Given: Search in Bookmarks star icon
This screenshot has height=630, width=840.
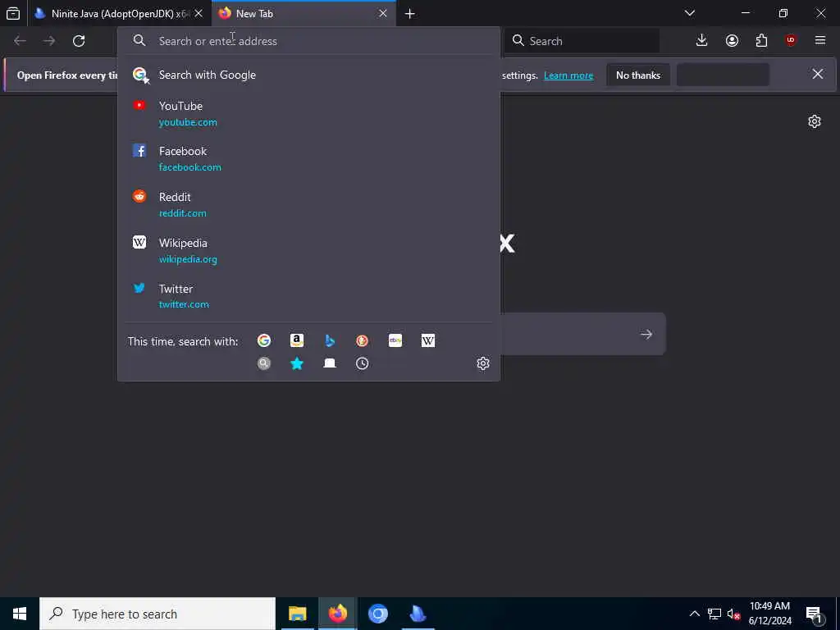Looking at the screenshot, I should tap(297, 363).
